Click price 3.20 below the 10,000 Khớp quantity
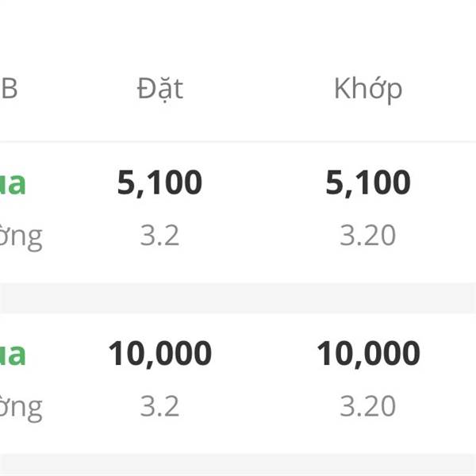The image size is (476, 476). pyautogui.click(x=367, y=406)
